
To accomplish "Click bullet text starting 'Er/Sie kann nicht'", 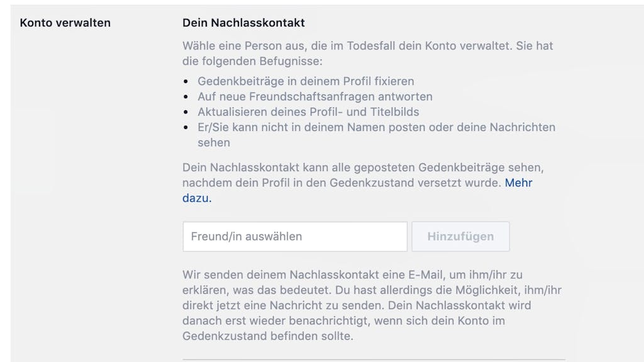I will coord(376,135).
